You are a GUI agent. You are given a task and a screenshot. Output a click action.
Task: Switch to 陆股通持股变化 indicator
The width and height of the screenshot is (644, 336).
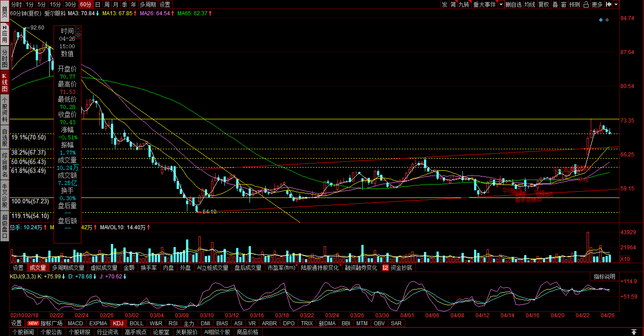coord(320,268)
